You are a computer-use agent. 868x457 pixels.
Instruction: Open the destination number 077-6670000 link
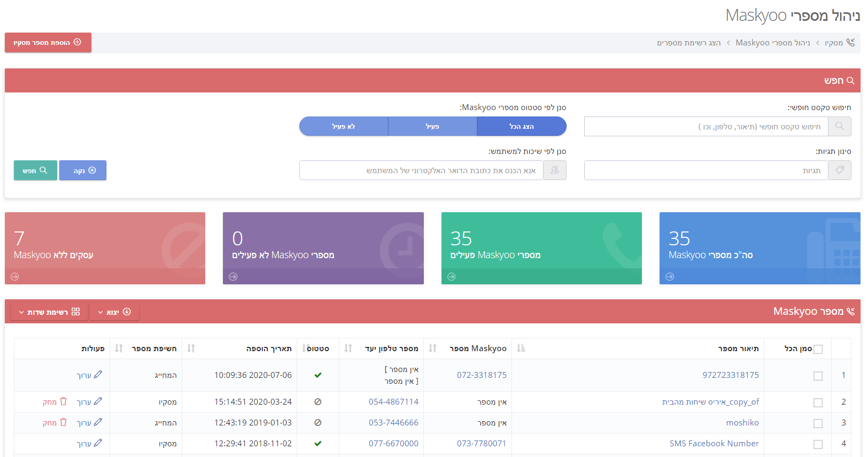393,444
